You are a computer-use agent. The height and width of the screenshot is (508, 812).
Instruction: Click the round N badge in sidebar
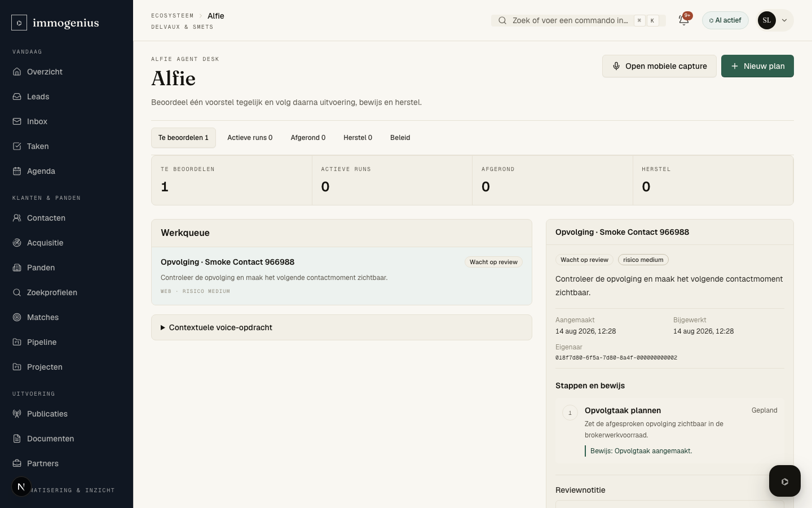[x=21, y=487]
